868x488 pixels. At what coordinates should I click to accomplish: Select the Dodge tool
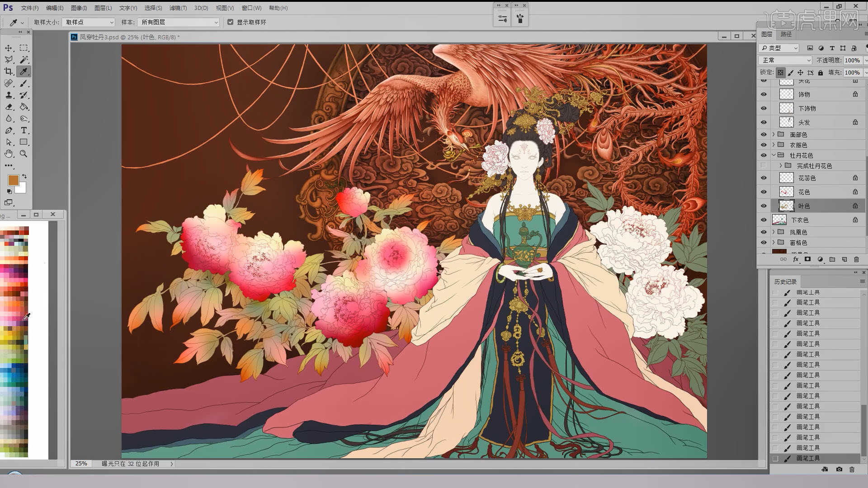[24, 118]
